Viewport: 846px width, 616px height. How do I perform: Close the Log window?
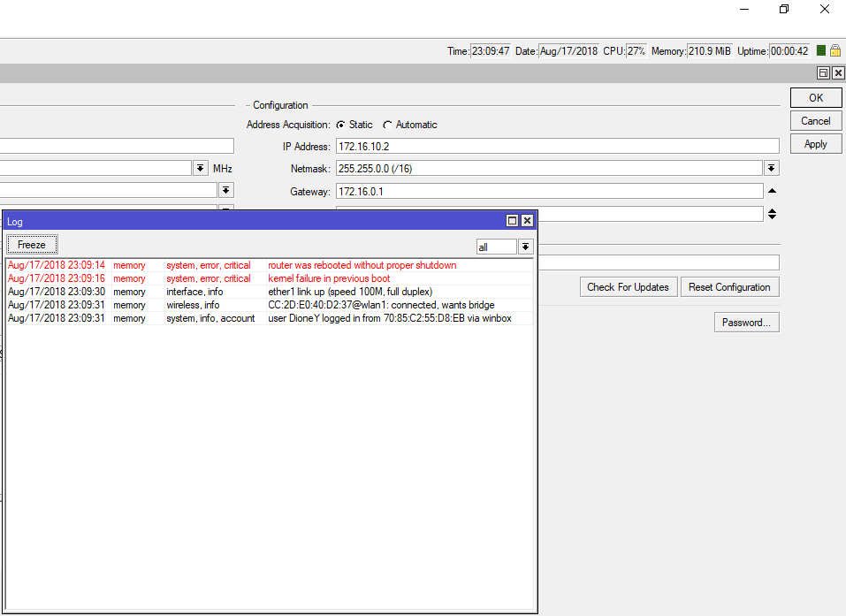pyautogui.click(x=527, y=221)
